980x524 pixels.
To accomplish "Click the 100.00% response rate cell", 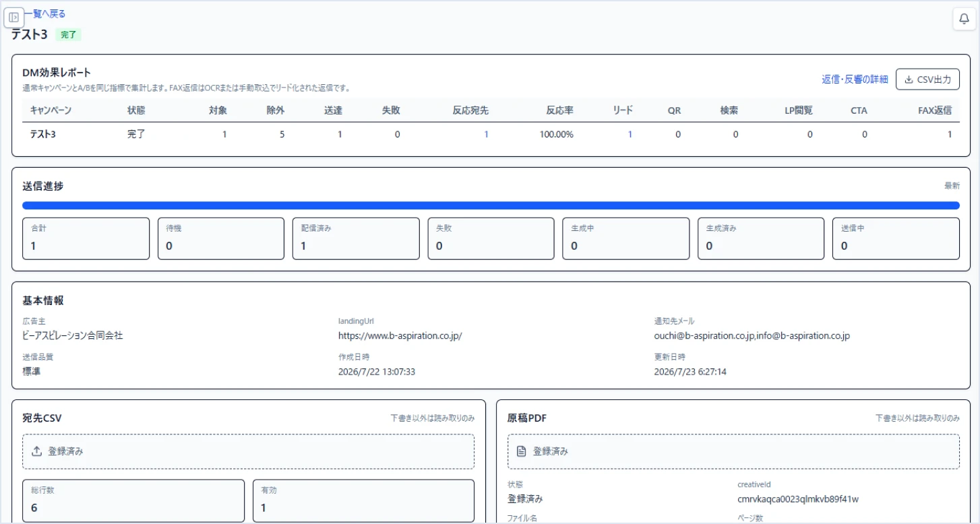I will (x=557, y=134).
